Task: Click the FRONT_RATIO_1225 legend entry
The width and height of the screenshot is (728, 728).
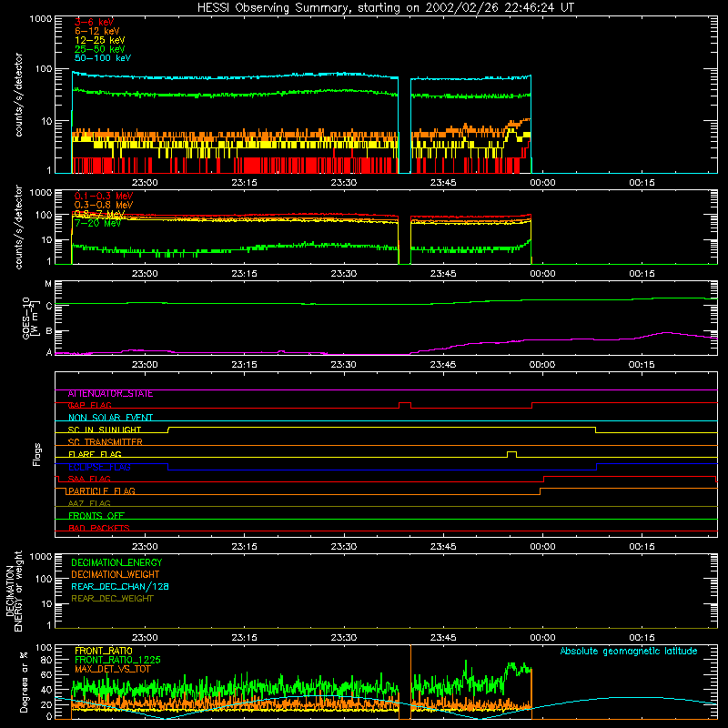Action: [117, 660]
